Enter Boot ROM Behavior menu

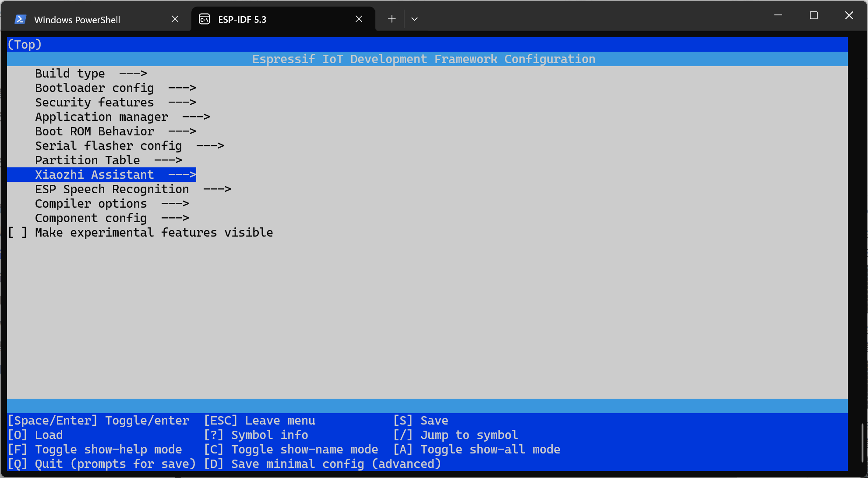(x=116, y=131)
